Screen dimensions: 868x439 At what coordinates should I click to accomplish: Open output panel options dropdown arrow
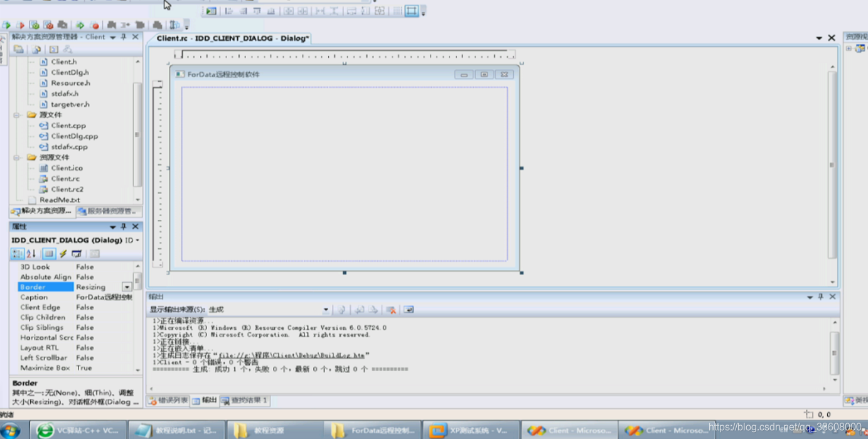(x=810, y=297)
